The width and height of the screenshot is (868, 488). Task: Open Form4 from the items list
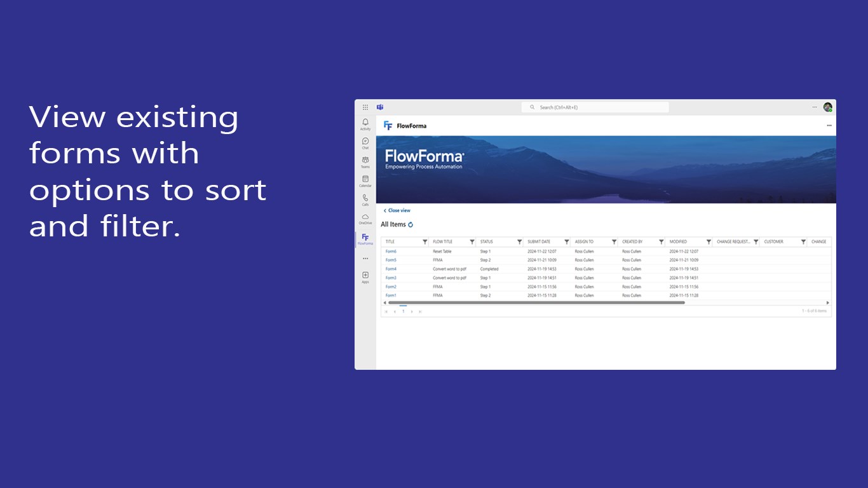click(390, 269)
